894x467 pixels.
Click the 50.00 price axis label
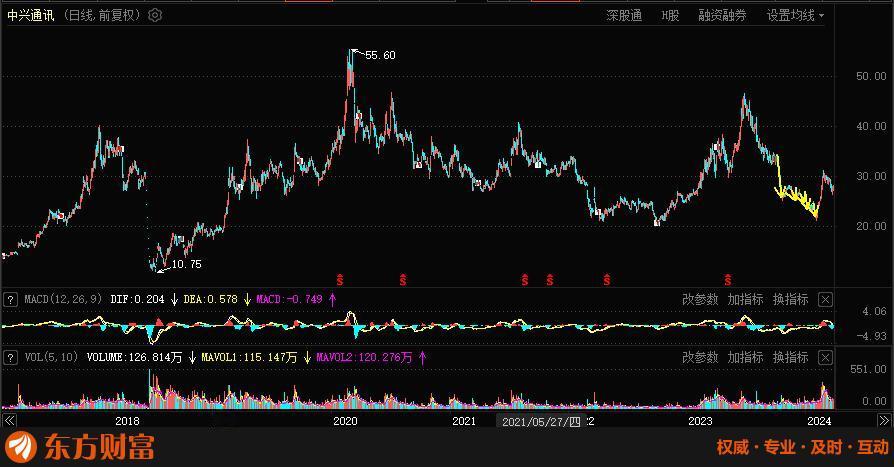871,76
